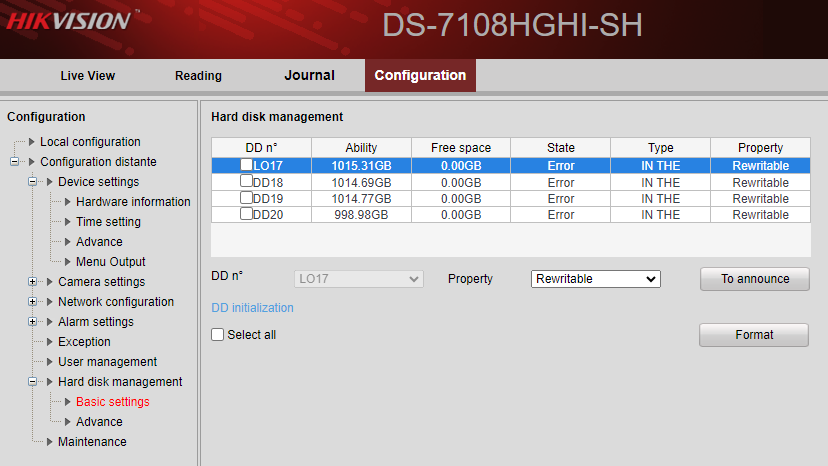Open the Exception page
828x466 pixels.
pos(84,342)
